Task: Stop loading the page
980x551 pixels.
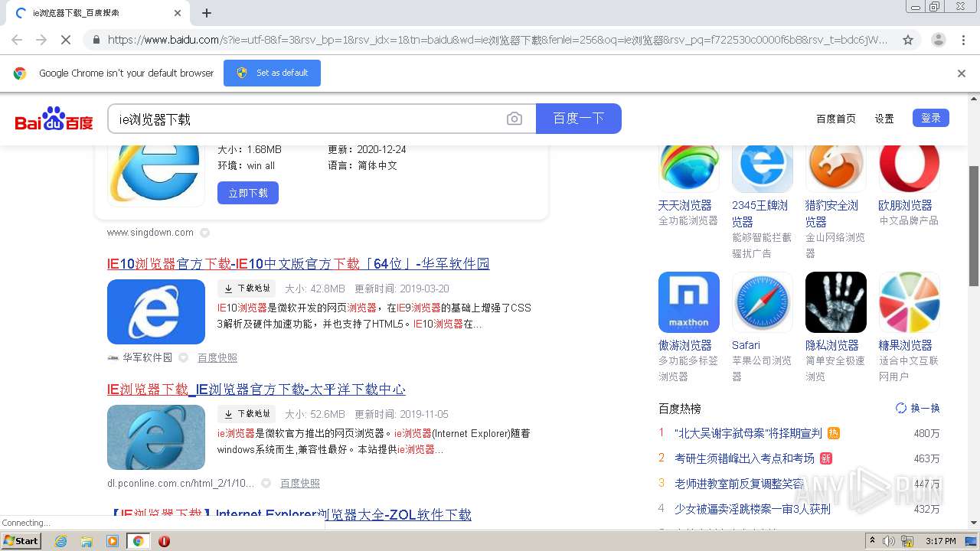Action: [67, 40]
